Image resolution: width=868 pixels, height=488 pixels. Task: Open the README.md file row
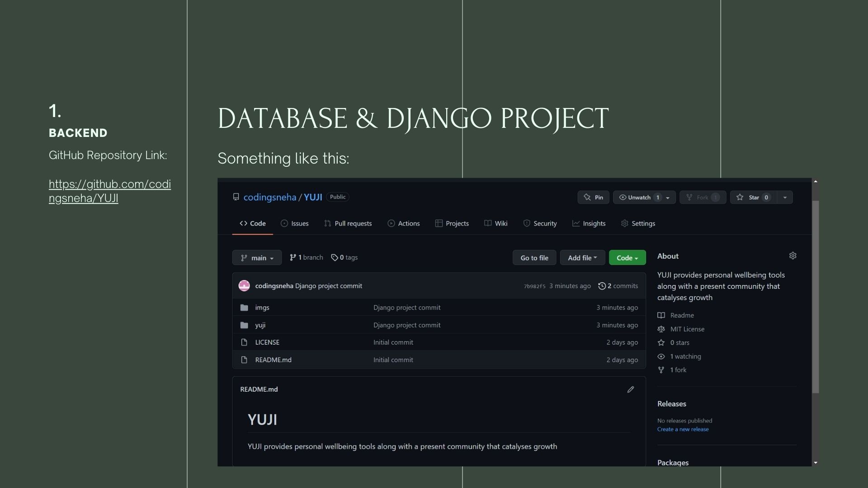[x=439, y=360]
